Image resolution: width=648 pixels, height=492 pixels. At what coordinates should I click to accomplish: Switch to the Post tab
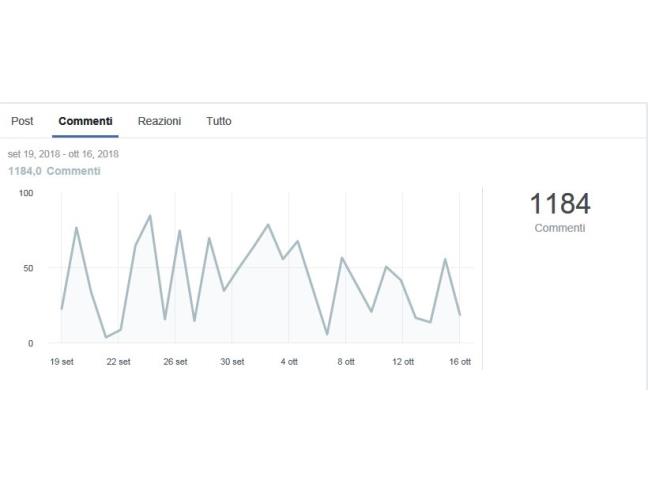point(22,121)
